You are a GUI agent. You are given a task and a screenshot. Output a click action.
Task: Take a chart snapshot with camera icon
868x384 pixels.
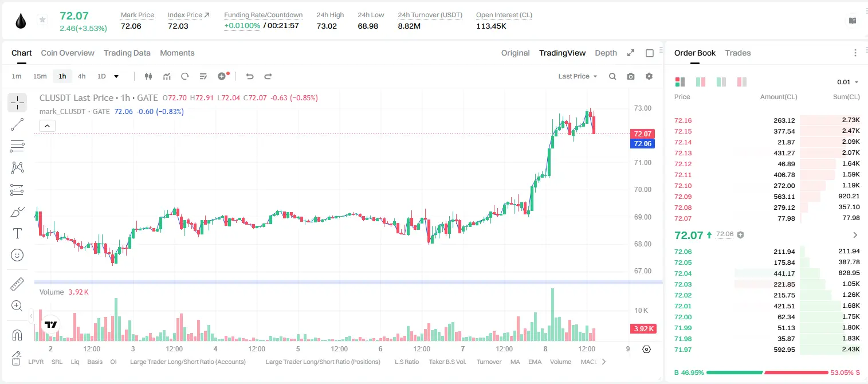click(631, 76)
